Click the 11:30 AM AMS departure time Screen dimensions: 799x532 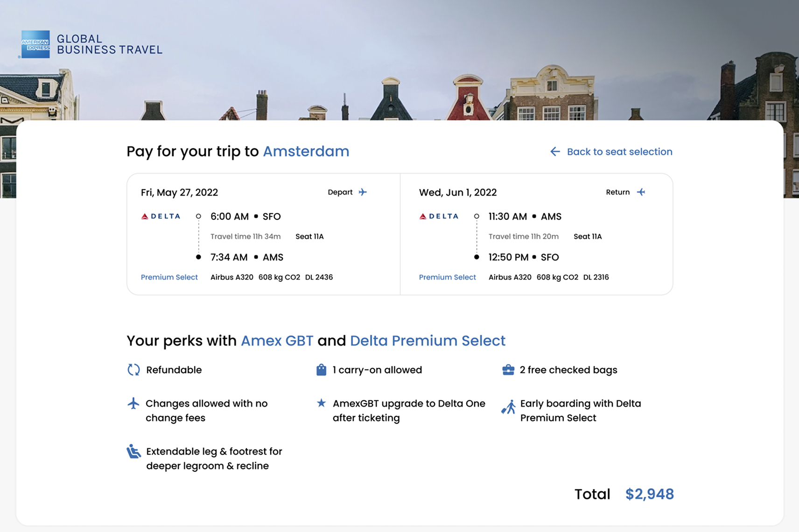(x=525, y=217)
